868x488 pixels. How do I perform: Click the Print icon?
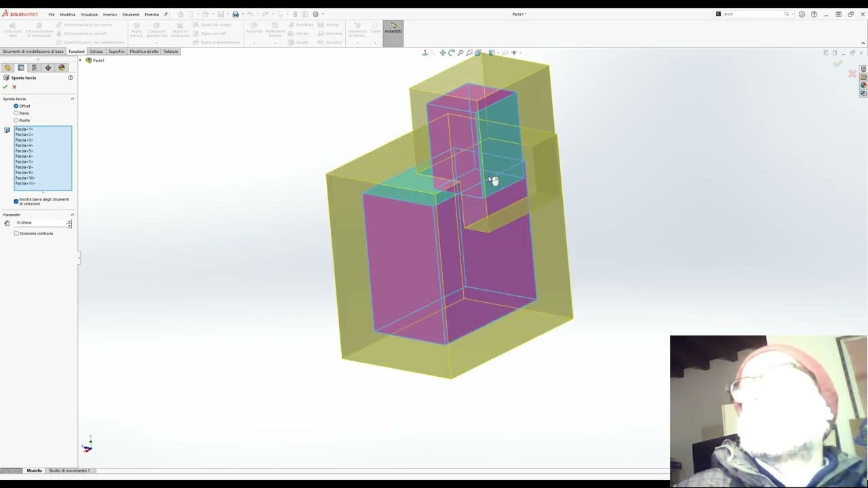point(235,14)
